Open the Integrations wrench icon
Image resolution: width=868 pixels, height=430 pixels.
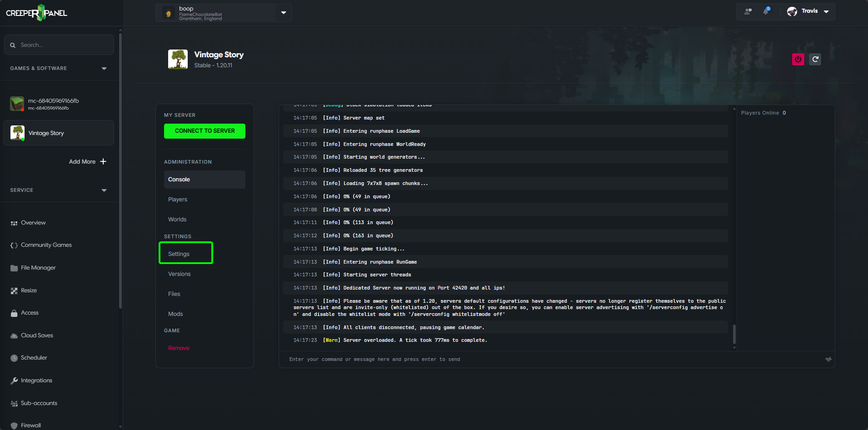(x=14, y=381)
